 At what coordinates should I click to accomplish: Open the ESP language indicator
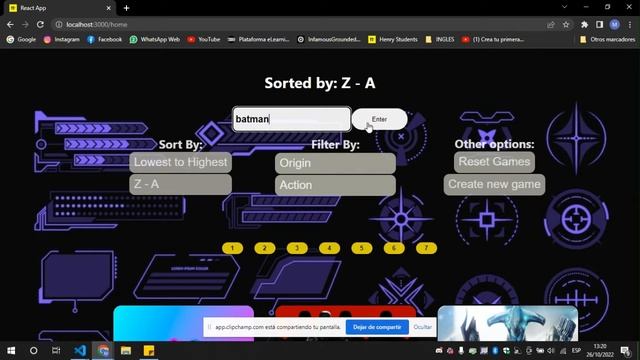tap(576, 351)
